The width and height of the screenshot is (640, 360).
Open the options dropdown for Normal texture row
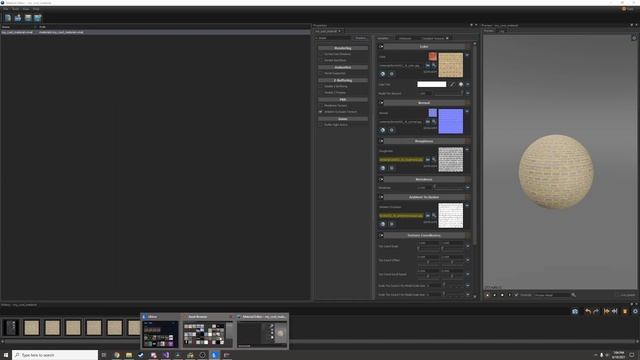tap(467, 111)
